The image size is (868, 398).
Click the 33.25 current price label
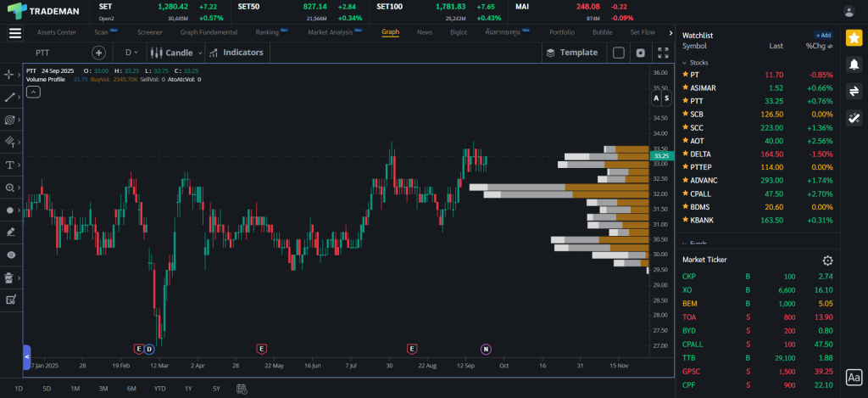[x=660, y=156]
